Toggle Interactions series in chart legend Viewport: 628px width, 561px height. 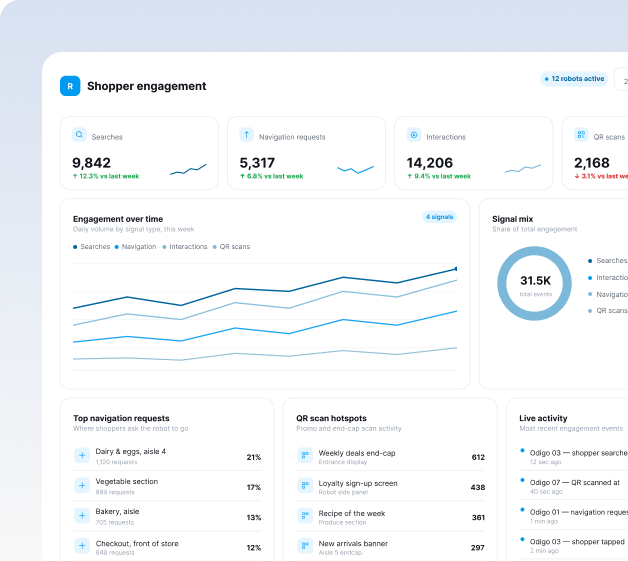(185, 247)
